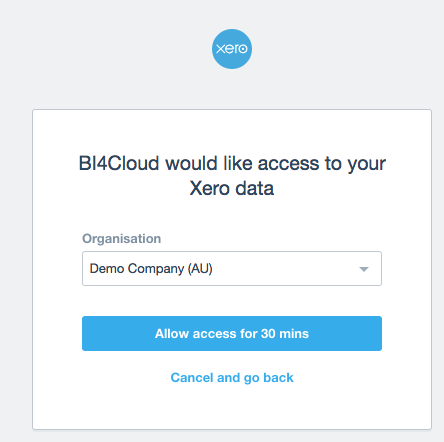The width and height of the screenshot is (444, 442).
Task: Select the Demo Company (AU) value text
Action: tap(151, 269)
